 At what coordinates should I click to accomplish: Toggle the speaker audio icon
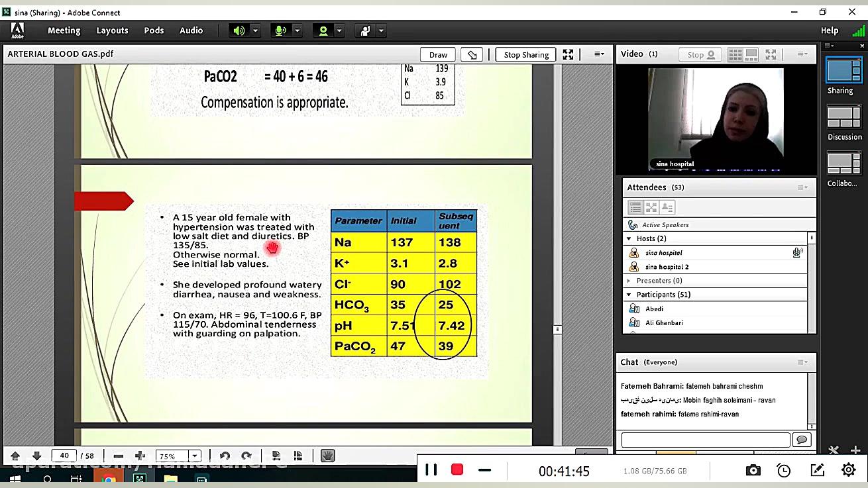(239, 30)
